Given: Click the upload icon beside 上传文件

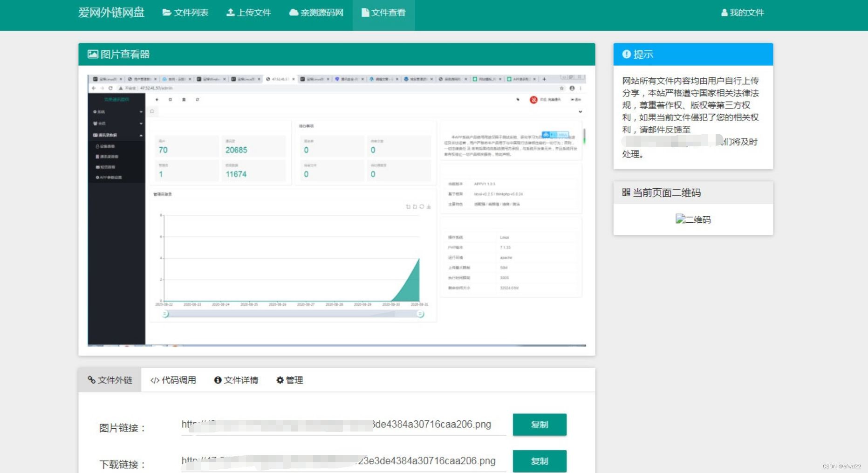Looking at the screenshot, I should coord(230,13).
